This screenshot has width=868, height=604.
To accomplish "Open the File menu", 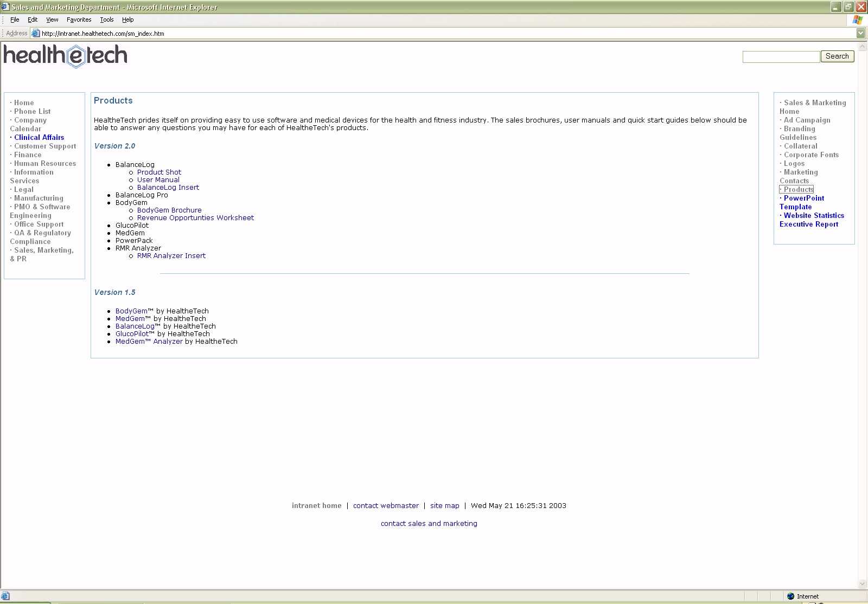I will point(15,20).
